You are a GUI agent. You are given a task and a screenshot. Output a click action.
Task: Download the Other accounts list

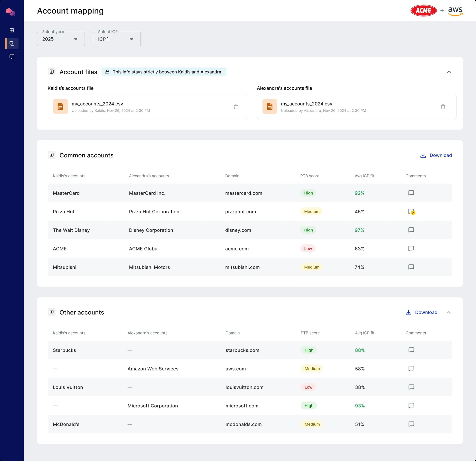pos(421,312)
